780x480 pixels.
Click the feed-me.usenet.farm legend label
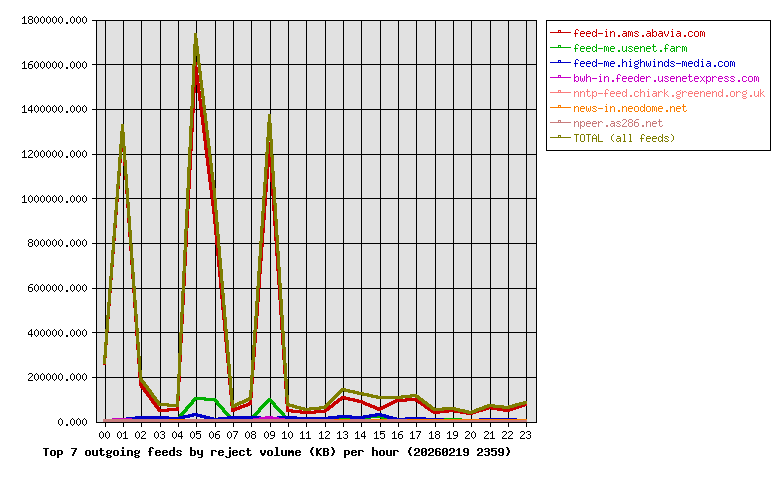click(630, 48)
